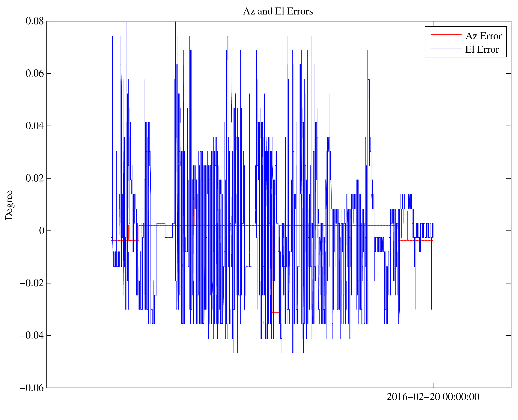This screenshot has width=518, height=420.
Task: Click the right-side tick mark at 0.06 level
Action: [508, 74]
